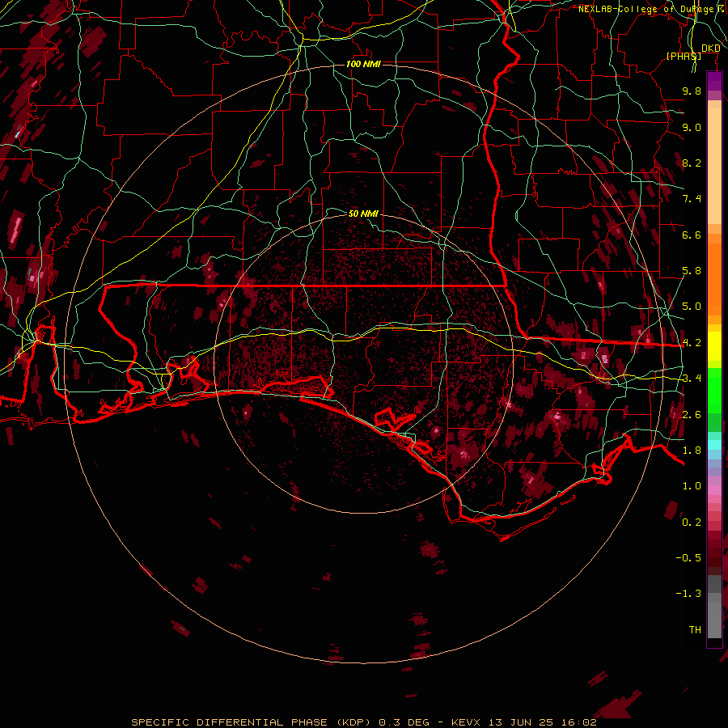Click the peach color band near 8.2

(714, 166)
